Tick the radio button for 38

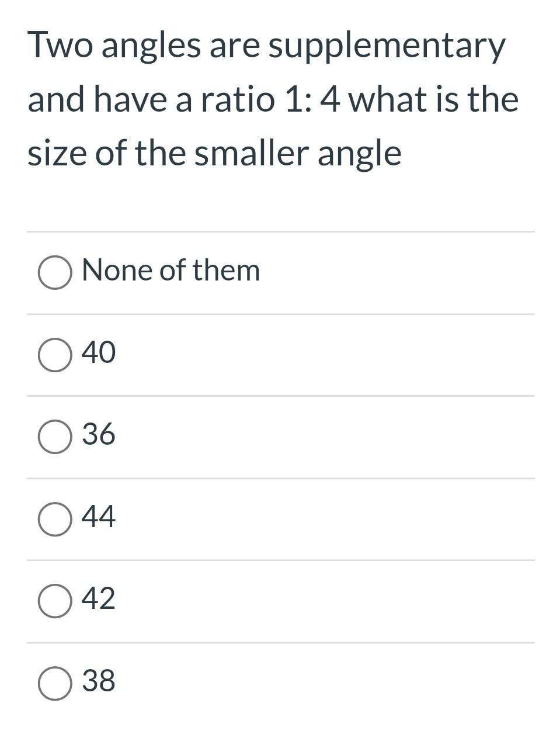click(x=55, y=683)
